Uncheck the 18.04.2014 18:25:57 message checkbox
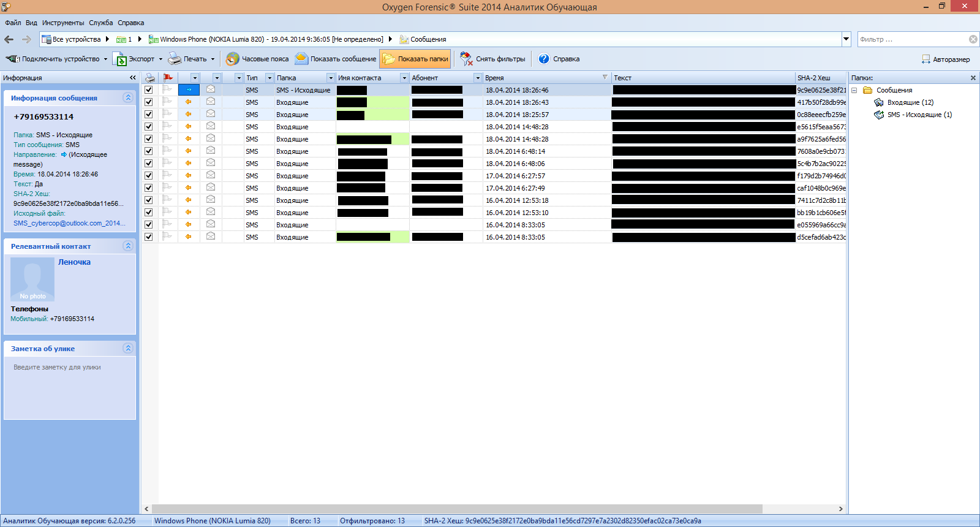This screenshot has height=527, width=980. (148, 115)
